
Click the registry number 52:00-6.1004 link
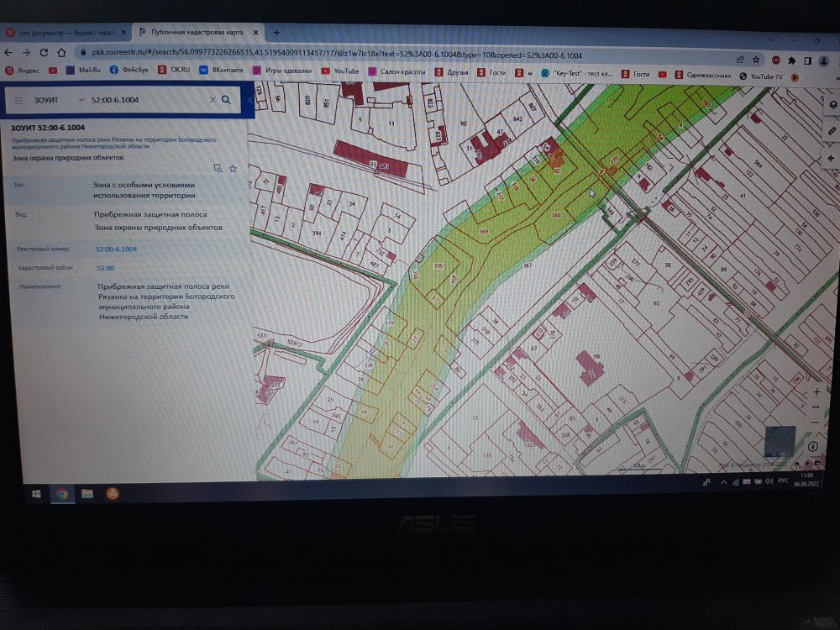click(116, 249)
